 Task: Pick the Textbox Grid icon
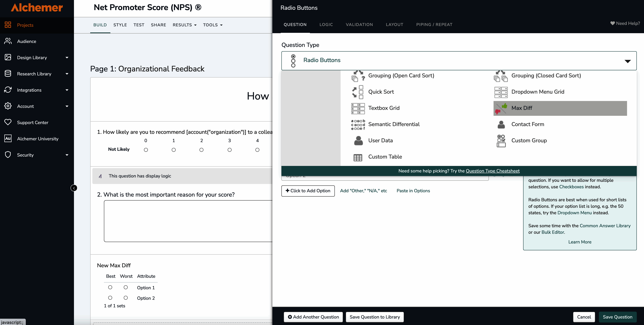tap(358, 108)
